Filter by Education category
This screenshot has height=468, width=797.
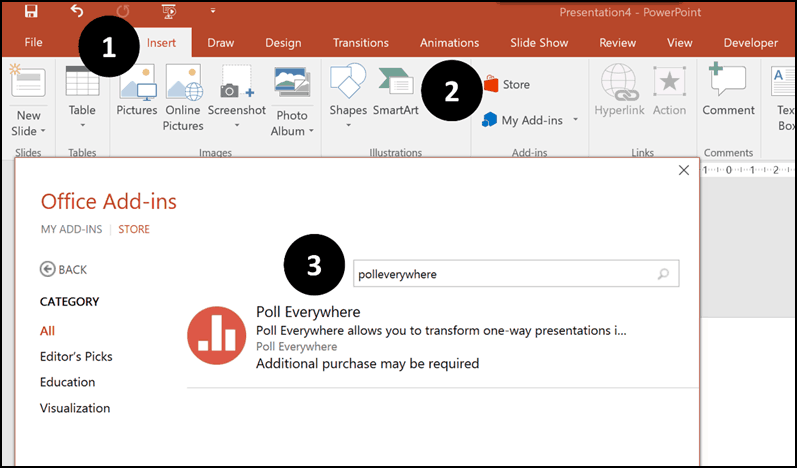click(68, 382)
